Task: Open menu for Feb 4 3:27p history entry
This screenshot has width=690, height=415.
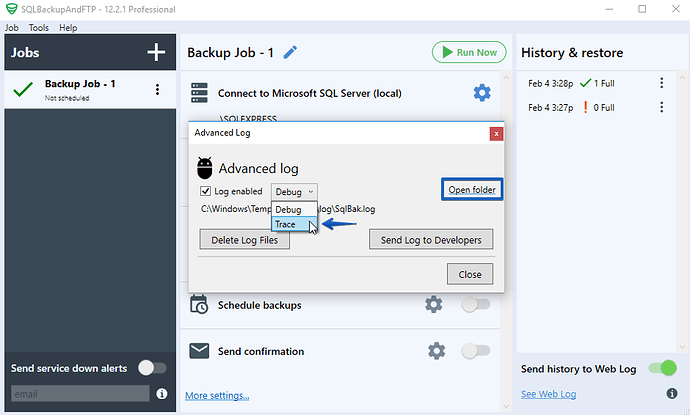Action: pos(661,107)
